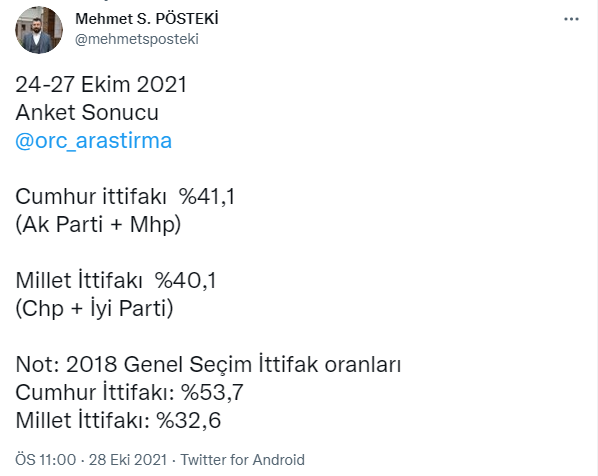This screenshot has height=476, width=598.
Task: Open the ÖS 11:00 timestamp link
Action: click(45, 460)
